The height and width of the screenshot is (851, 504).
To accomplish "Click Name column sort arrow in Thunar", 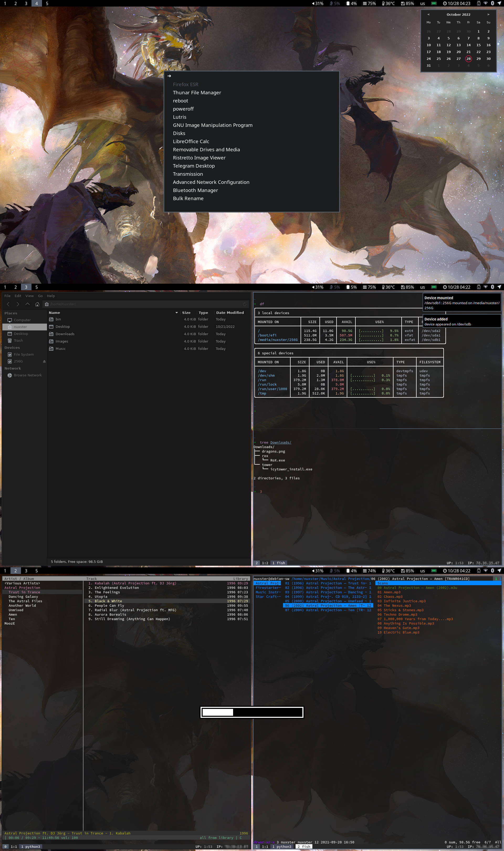I will click(x=177, y=313).
